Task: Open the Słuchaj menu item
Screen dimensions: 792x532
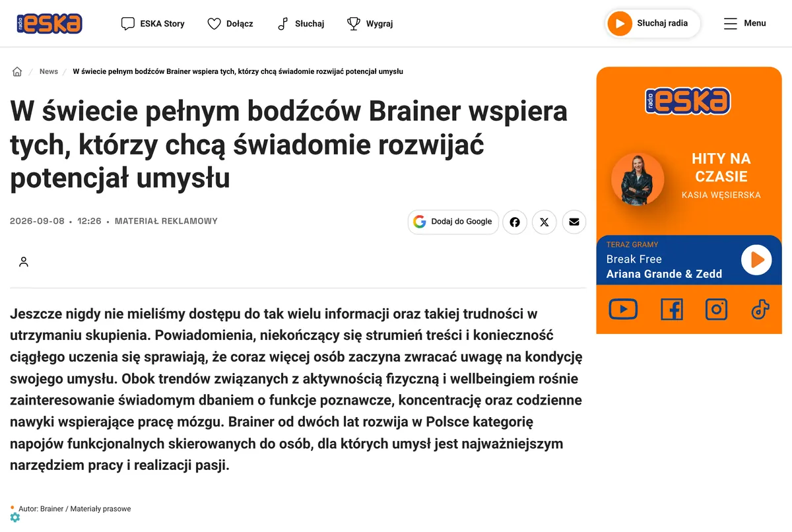Action: coord(300,24)
